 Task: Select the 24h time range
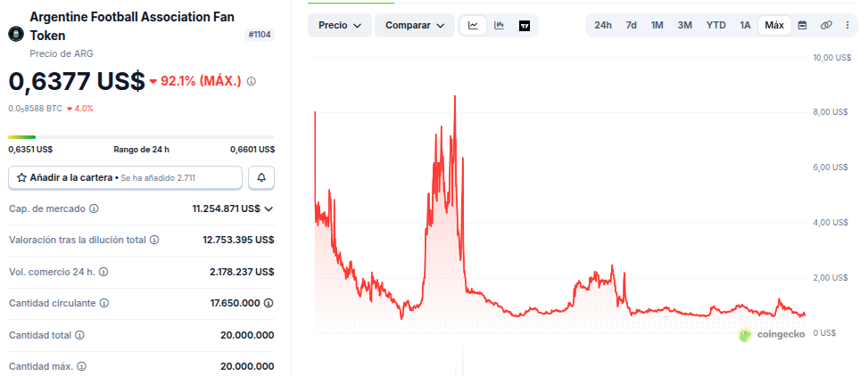click(603, 26)
